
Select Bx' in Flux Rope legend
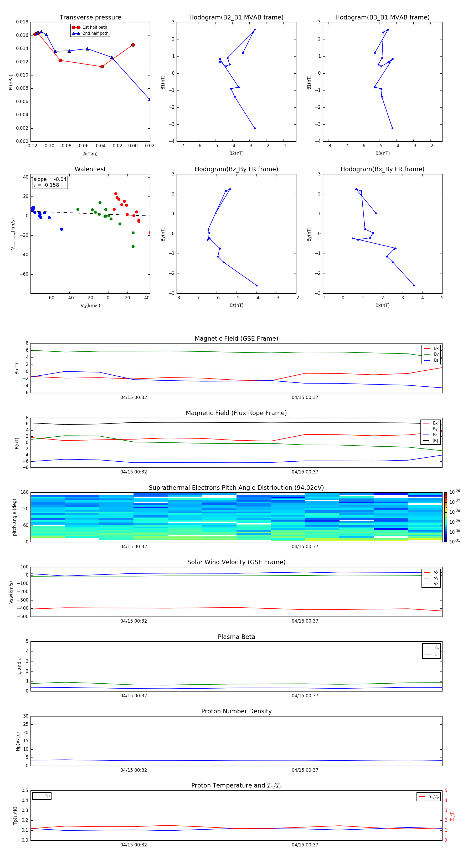431,423
